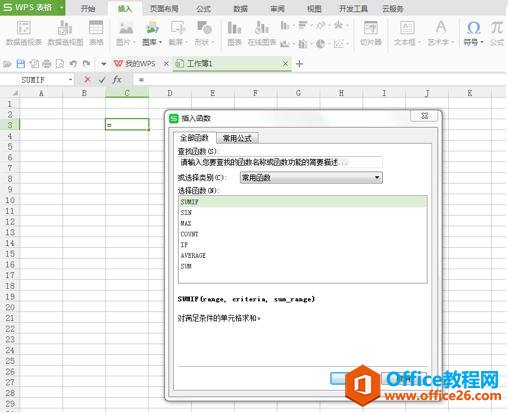Click the Screenshot (截屏) icon
The height and width of the screenshot is (413, 508).
click(x=178, y=28)
